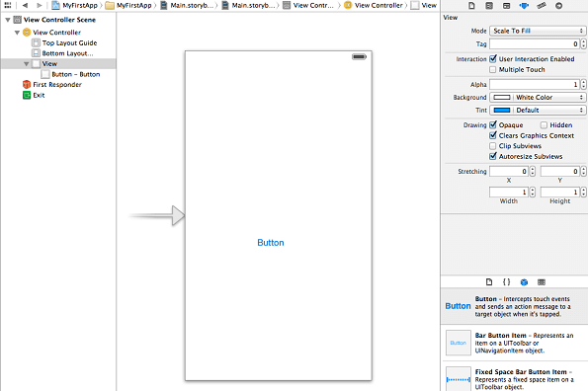The width and height of the screenshot is (588, 391).
Task: Click the Stretching Width stepper
Action: click(533, 193)
